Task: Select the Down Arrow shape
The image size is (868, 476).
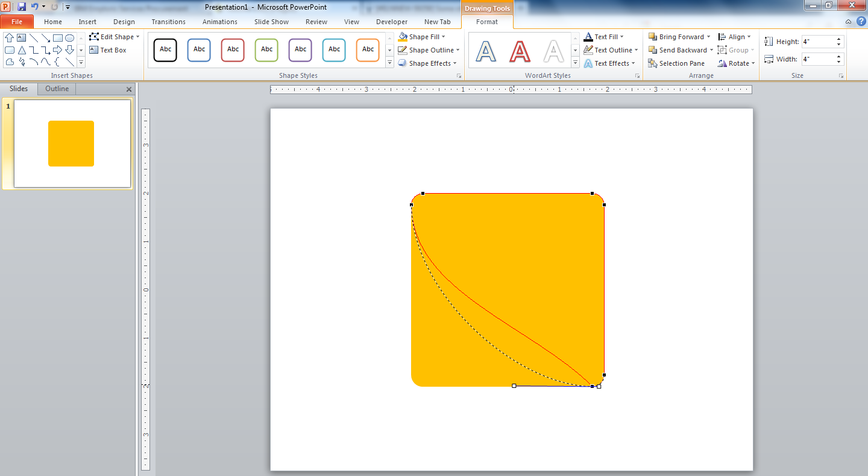Action: click(70, 49)
